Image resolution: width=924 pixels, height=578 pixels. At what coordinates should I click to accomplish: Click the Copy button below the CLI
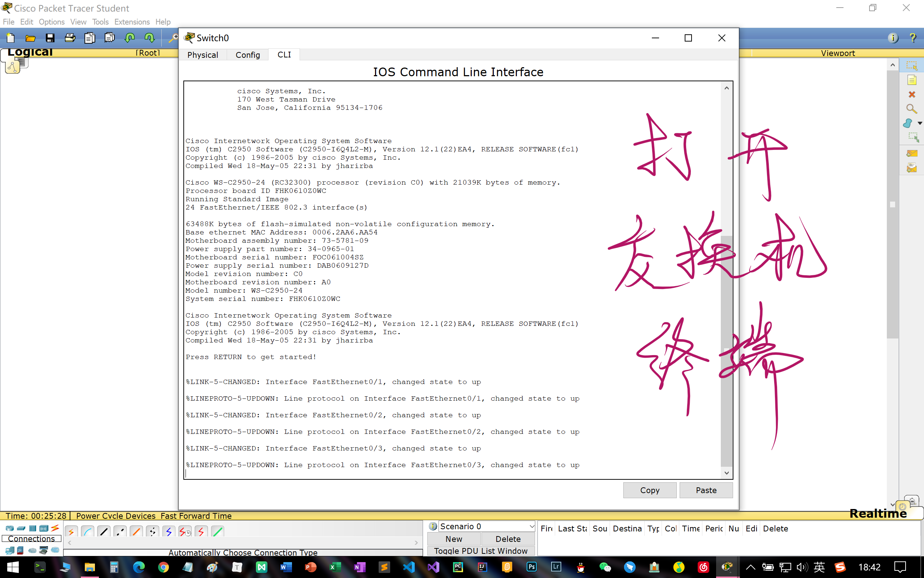pyautogui.click(x=649, y=490)
